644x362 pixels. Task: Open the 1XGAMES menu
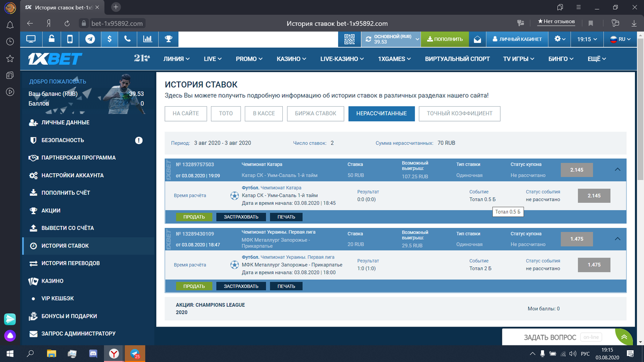click(x=394, y=58)
